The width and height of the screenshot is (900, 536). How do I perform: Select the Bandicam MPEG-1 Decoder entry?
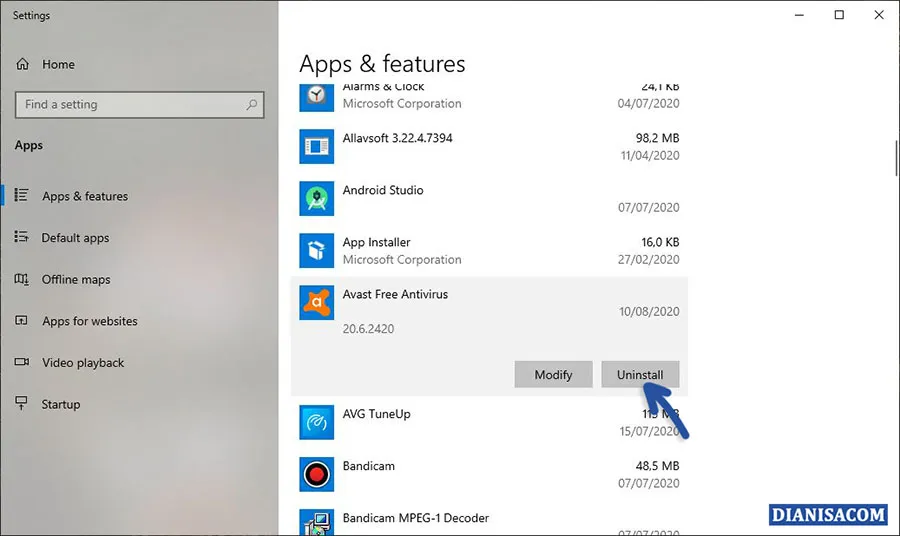(x=416, y=518)
